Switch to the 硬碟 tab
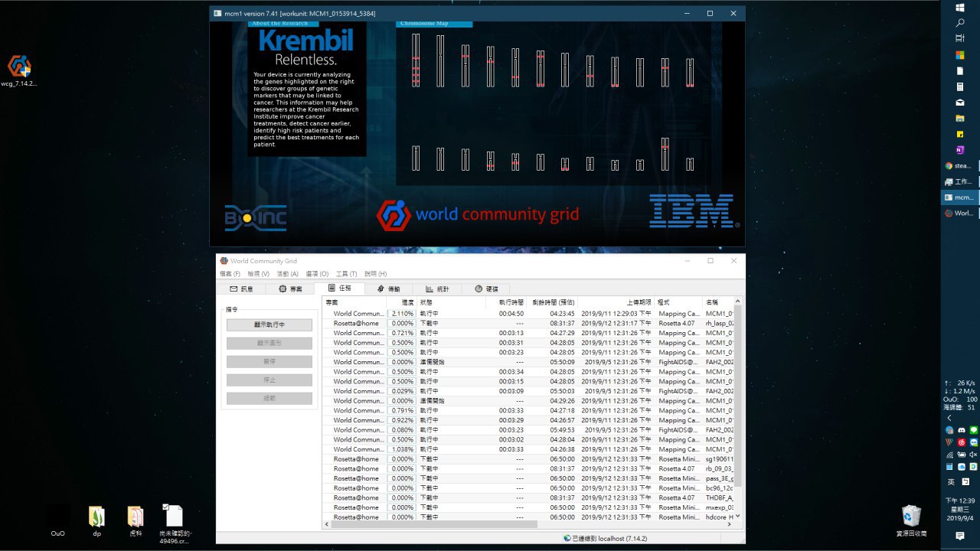Screen dimensions: 980x551 point(486,289)
